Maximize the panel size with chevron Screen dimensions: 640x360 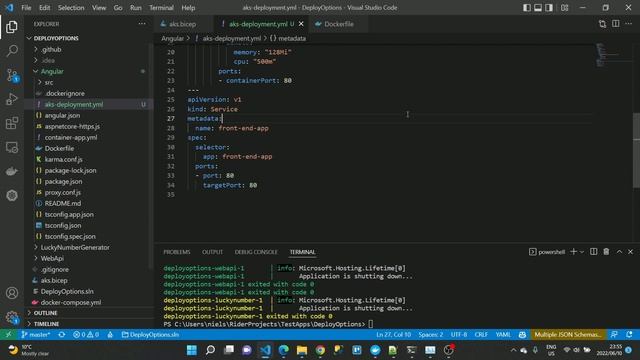[x=619, y=252]
